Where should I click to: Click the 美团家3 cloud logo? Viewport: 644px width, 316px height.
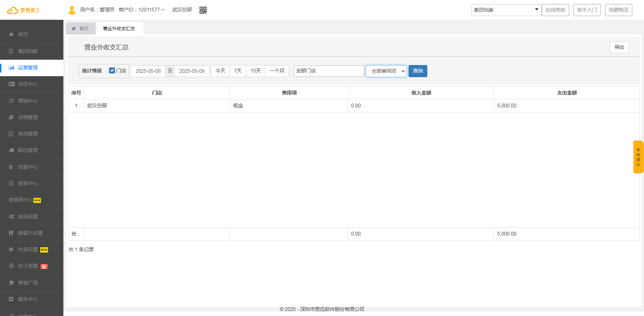click(x=13, y=10)
